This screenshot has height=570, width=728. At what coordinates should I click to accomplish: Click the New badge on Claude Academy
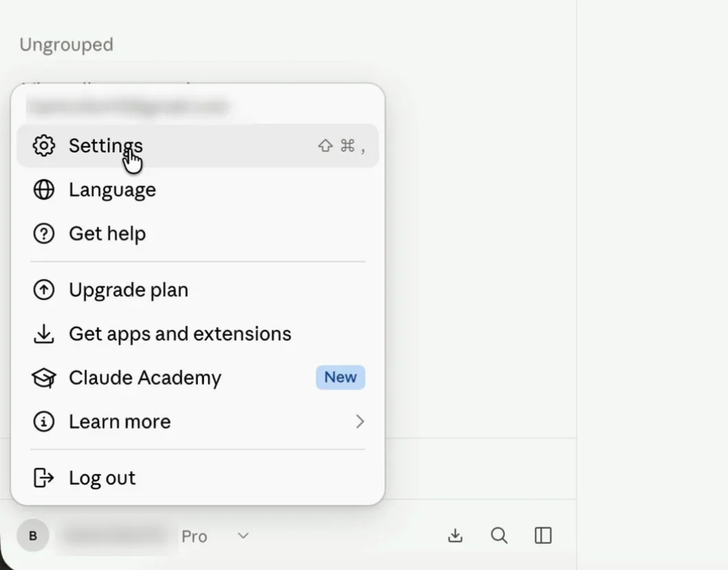341,378
